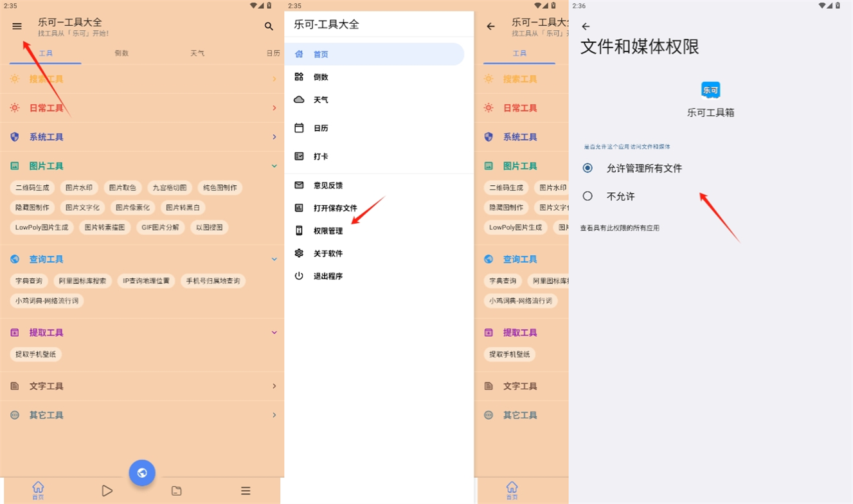Viewport: 853px width, 504px height.
Task: Open the 图片转黑白 tool chip
Action: [x=183, y=208]
